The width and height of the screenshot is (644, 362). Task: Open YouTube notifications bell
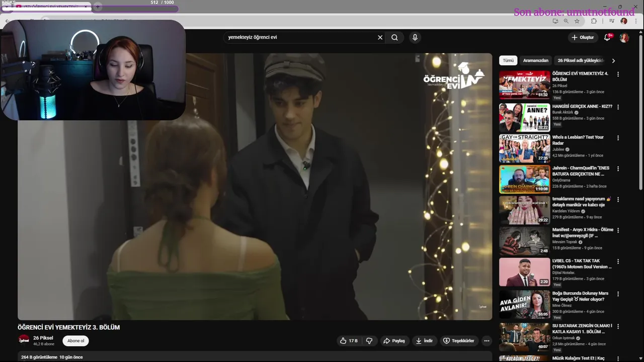[x=607, y=37]
